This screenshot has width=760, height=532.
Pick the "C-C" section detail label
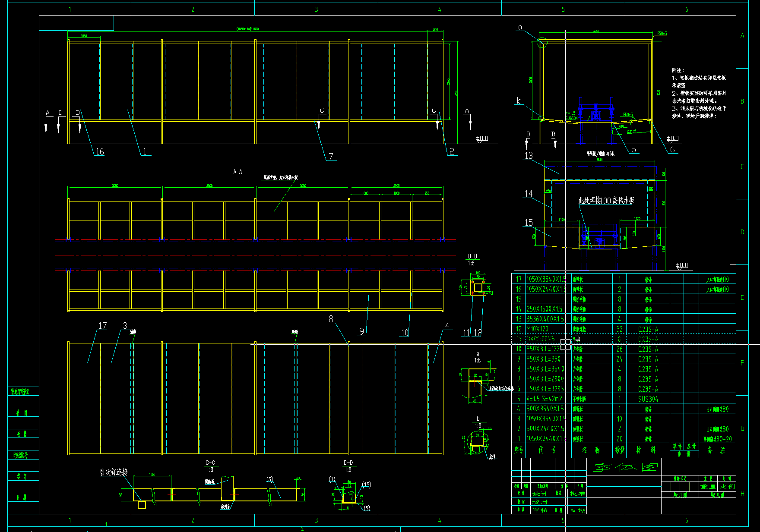210,463
